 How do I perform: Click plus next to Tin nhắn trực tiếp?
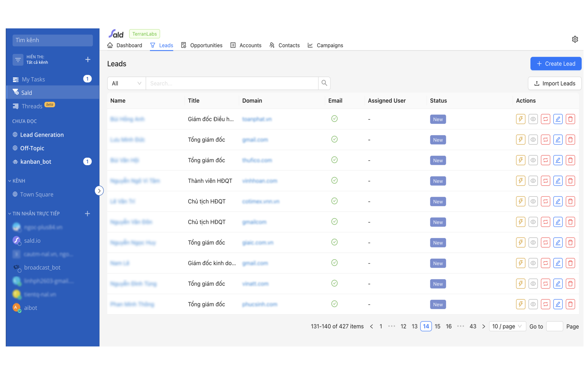[88, 213]
